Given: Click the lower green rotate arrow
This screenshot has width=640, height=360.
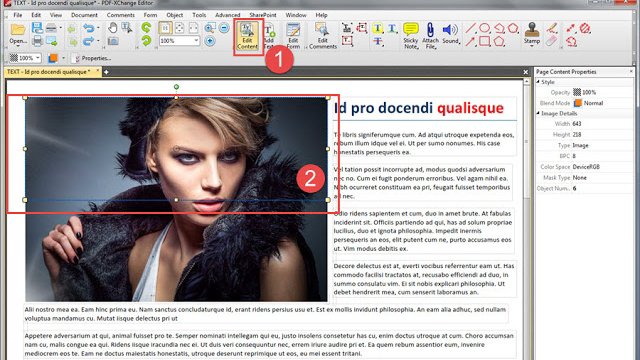Looking at the screenshot, I should coord(146,41).
